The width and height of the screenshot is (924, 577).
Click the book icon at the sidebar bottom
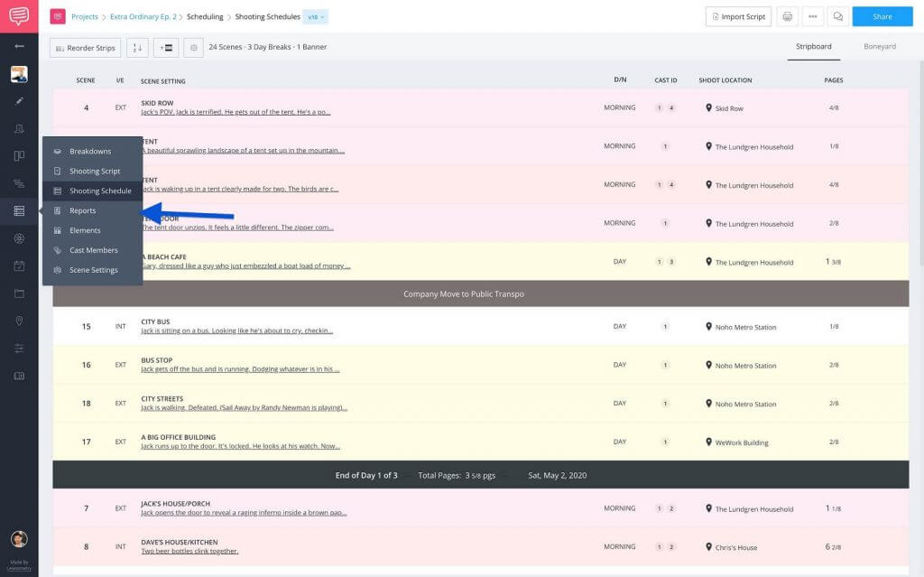(x=19, y=376)
